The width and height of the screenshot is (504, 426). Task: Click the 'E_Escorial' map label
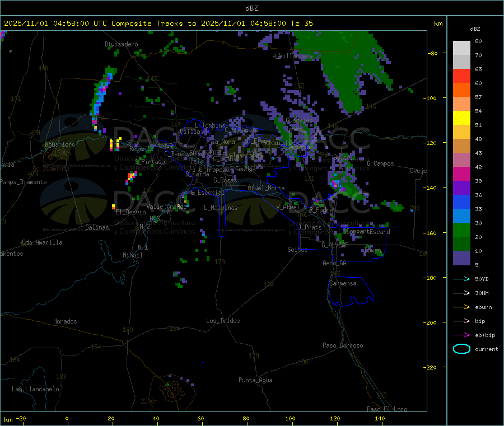pos(208,193)
